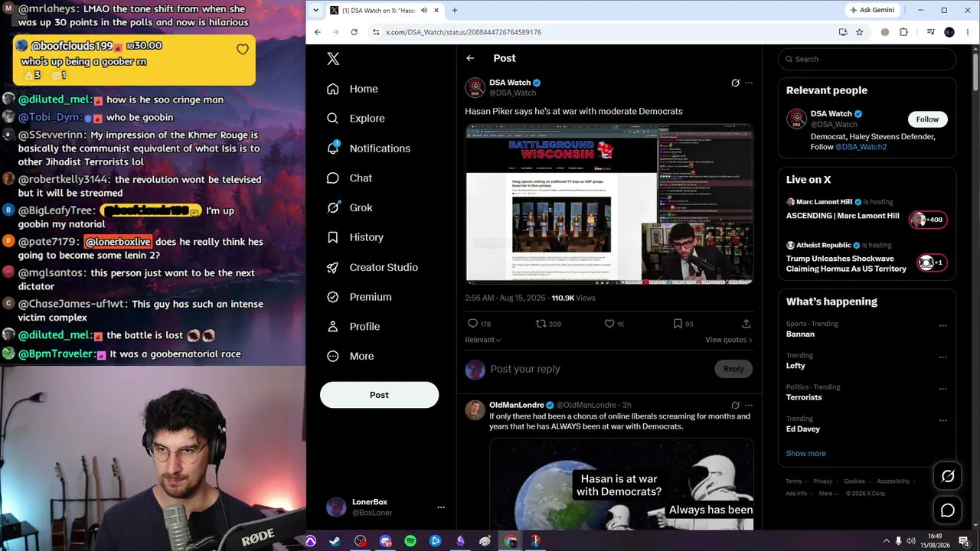Go back with the Post header arrow

(470, 58)
